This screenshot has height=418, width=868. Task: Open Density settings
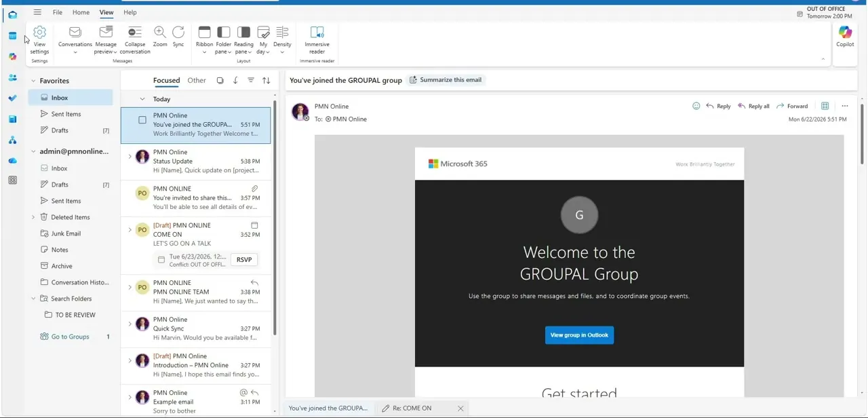pyautogui.click(x=282, y=40)
